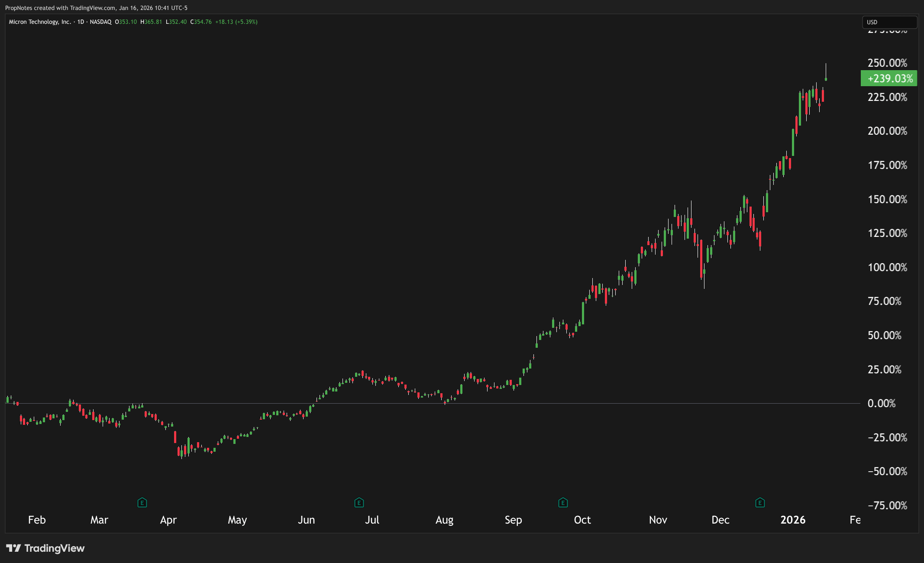924x563 pixels.
Task: Click the earnings marker near October
Action: 562,503
